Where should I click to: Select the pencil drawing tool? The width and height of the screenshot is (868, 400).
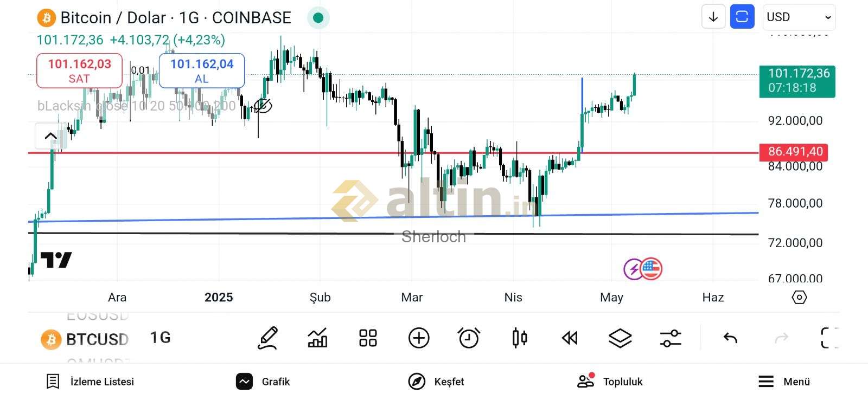pyautogui.click(x=267, y=338)
